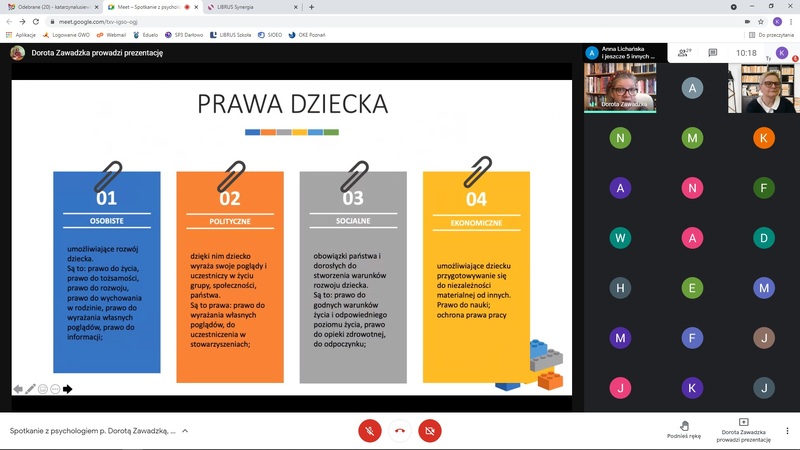Go to previous slide arrow
Screen dimensions: 800x450
17,389
